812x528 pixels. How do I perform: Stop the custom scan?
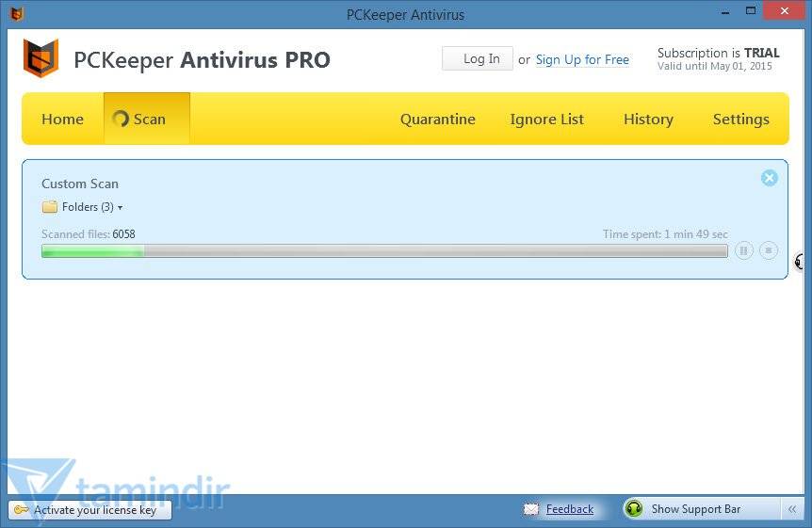[x=769, y=250]
